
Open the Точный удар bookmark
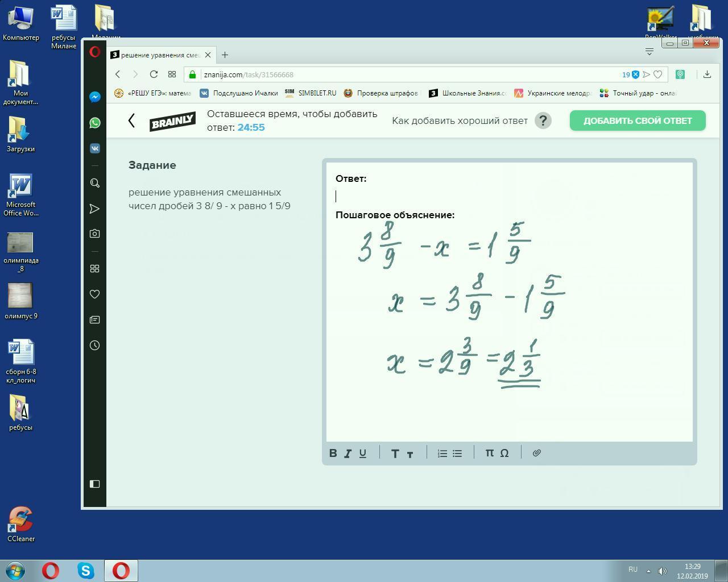(638, 93)
